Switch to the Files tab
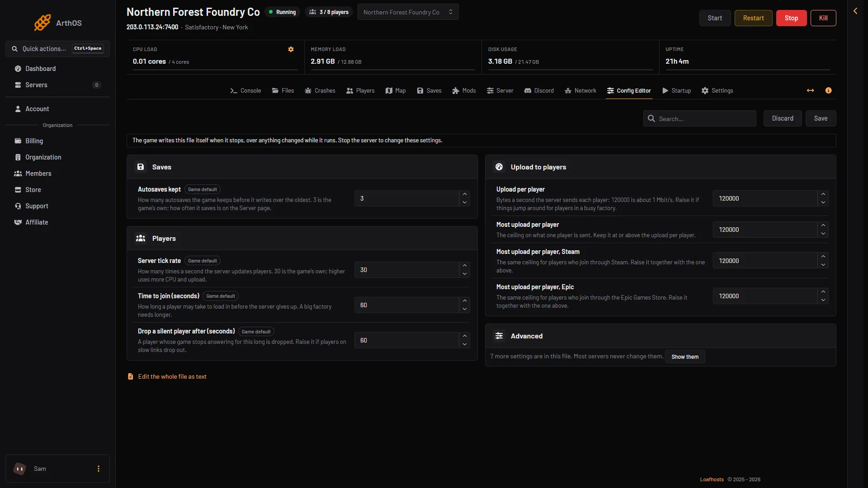This screenshot has height=488, width=868. (283, 91)
